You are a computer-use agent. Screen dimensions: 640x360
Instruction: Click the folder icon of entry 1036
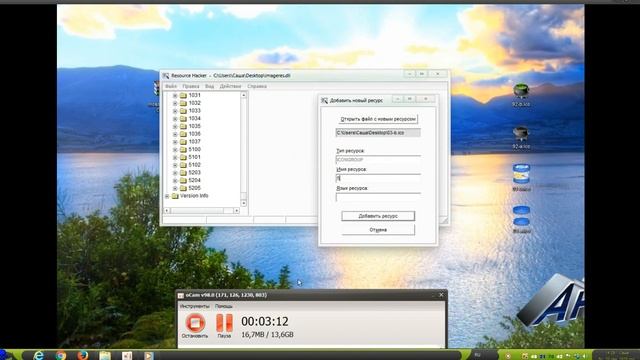(x=183, y=134)
